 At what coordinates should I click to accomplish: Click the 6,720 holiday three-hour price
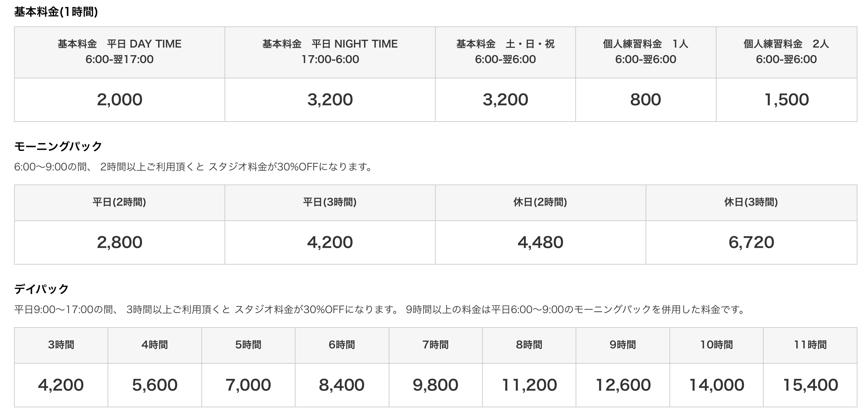[751, 242]
